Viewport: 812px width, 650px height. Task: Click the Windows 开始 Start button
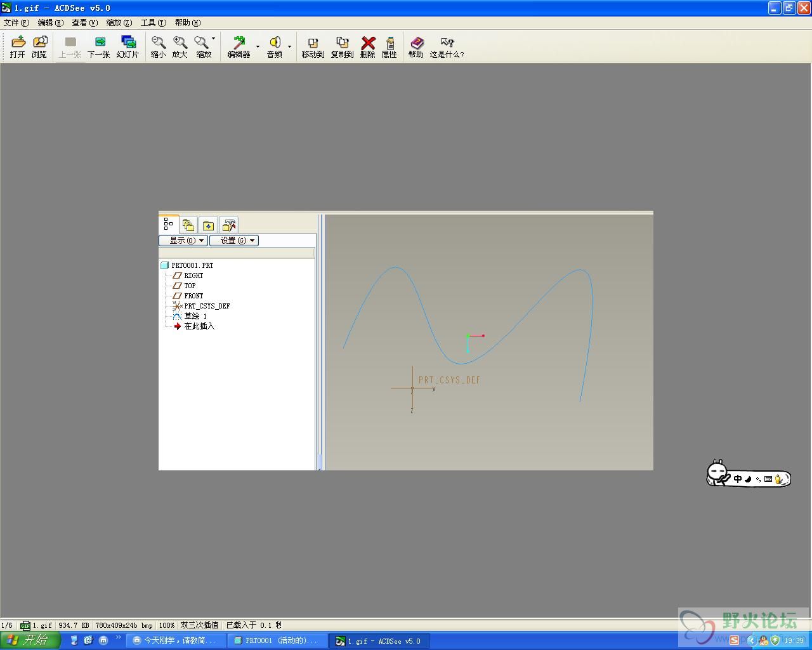tap(30, 640)
